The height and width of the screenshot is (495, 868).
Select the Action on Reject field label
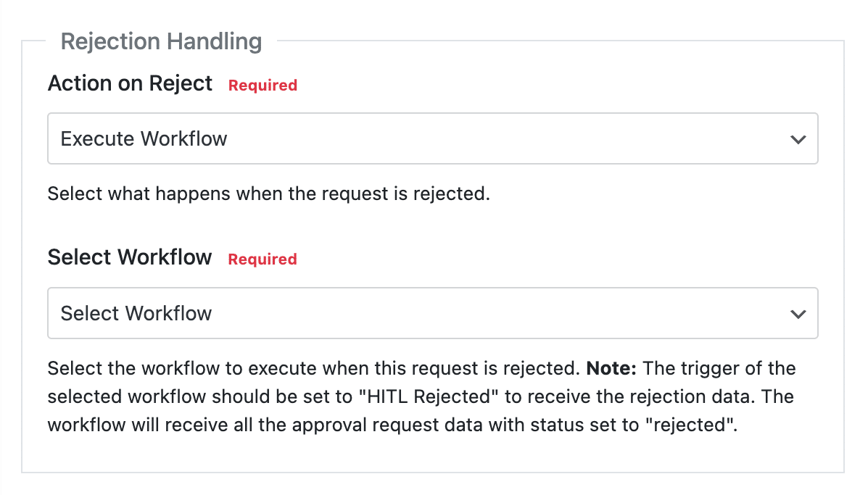point(130,83)
